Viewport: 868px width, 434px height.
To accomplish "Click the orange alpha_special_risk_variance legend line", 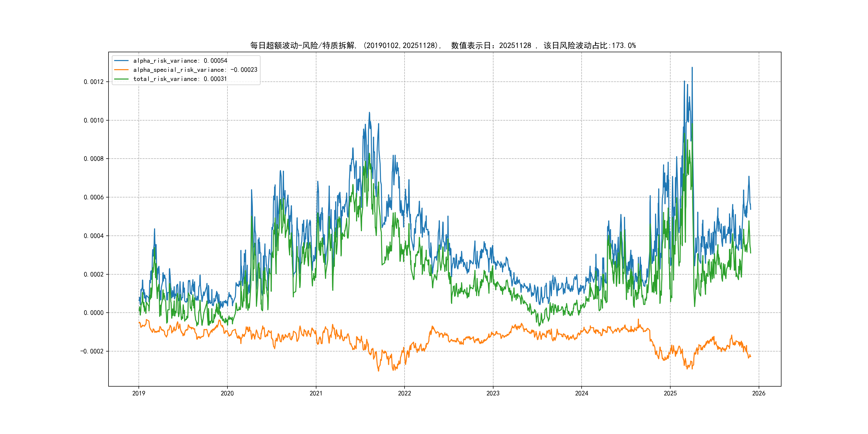I will tap(121, 70).
